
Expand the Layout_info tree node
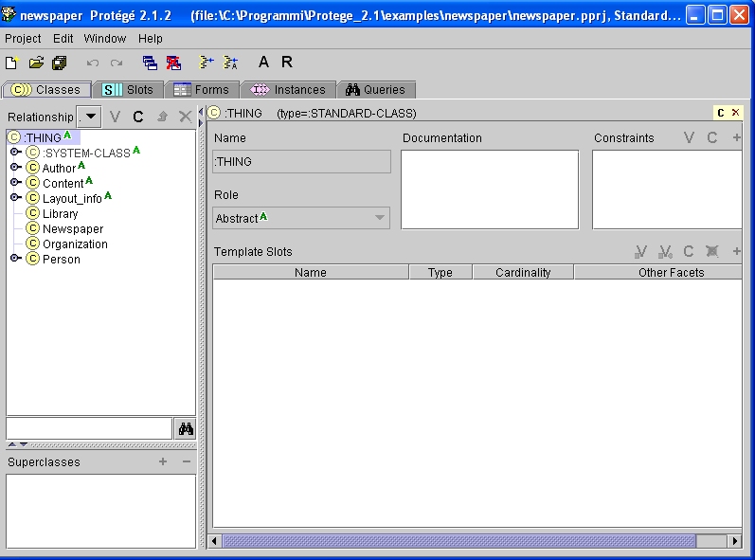pos(15,198)
